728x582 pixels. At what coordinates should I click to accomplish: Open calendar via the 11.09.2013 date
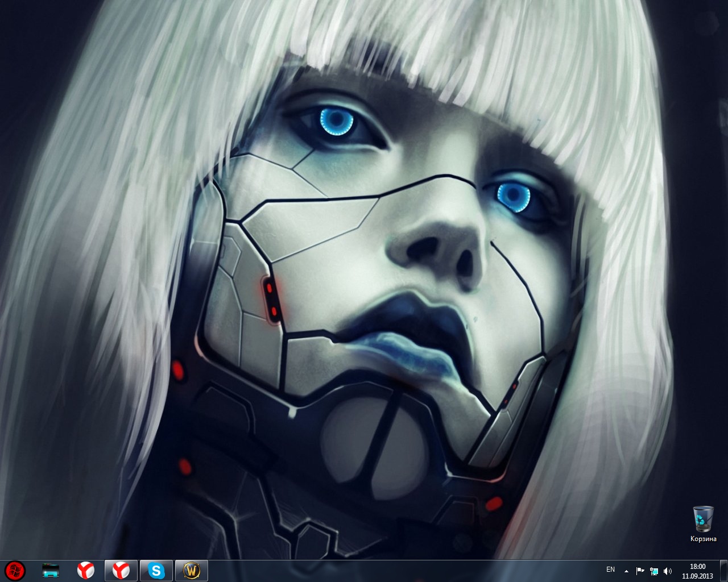click(x=697, y=576)
